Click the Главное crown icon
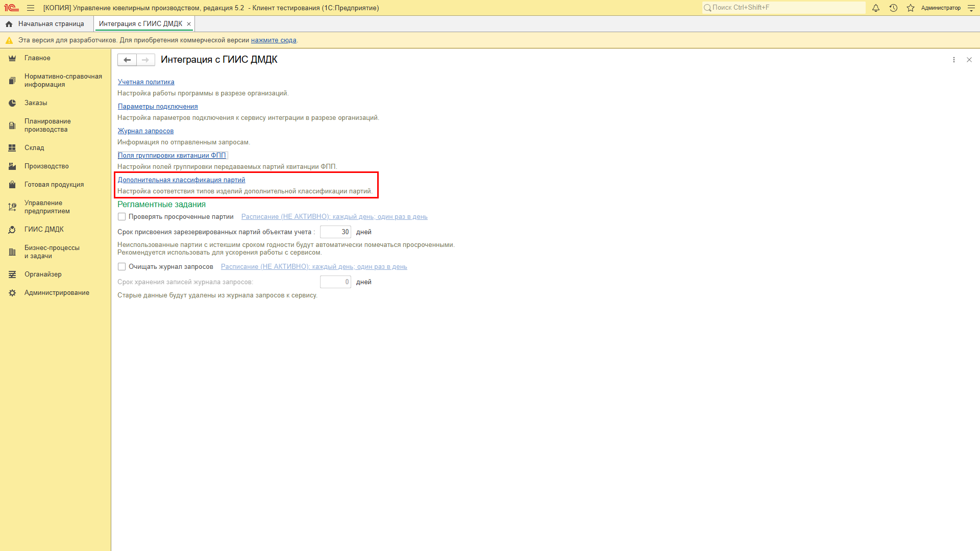 coord(12,58)
